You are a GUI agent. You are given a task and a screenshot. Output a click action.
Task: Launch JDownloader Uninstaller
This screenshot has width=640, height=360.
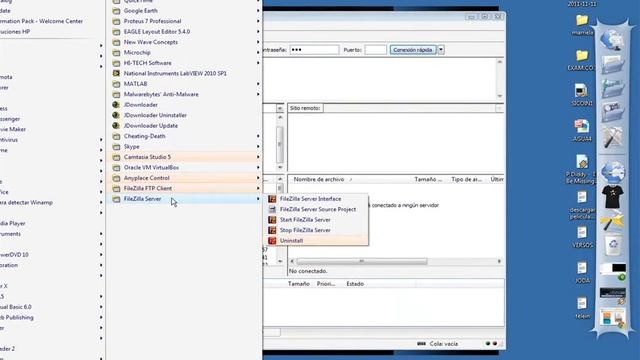point(155,115)
